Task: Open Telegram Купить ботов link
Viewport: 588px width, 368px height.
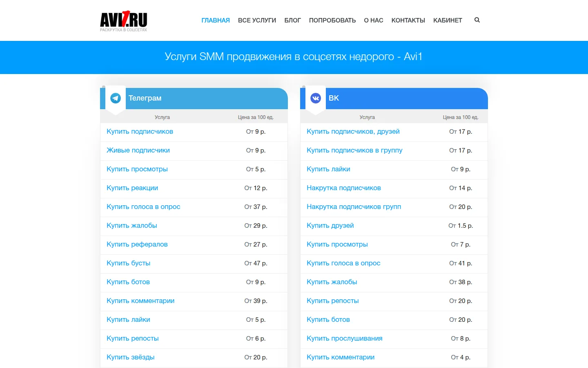Action: click(x=128, y=282)
